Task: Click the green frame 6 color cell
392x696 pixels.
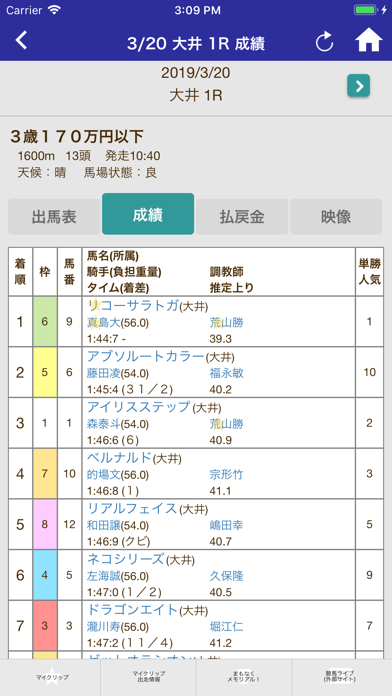Action: [45, 322]
